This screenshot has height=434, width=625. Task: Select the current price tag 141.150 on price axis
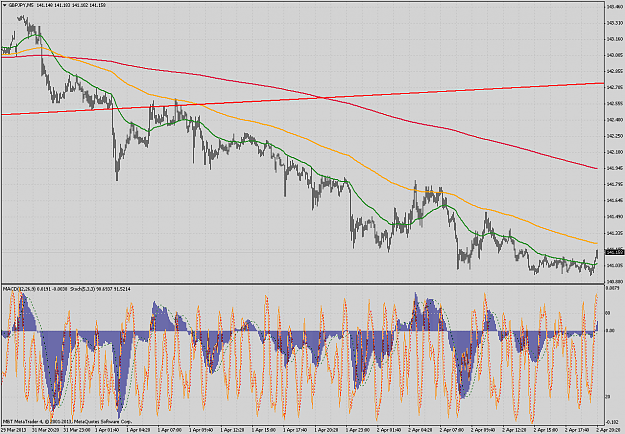point(615,252)
